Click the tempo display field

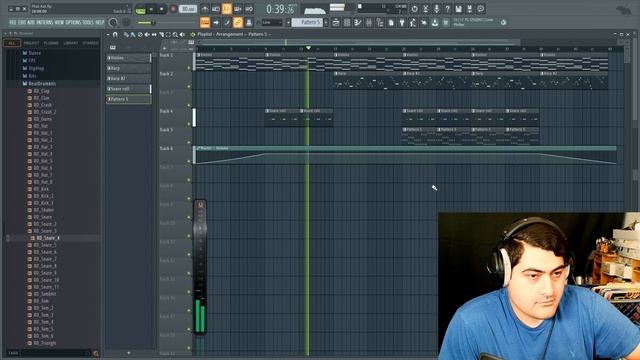(x=188, y=9)
